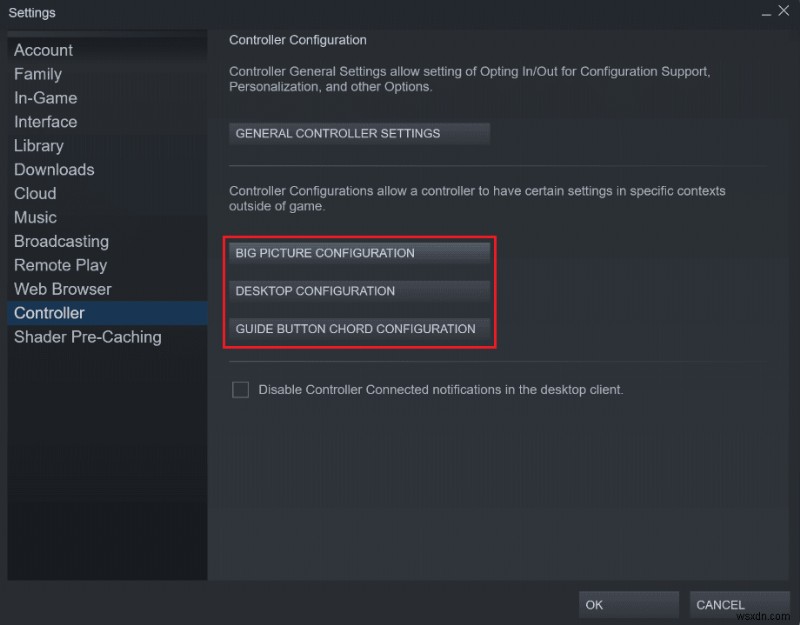
Task: Click the Controller Configuration heading
Action: [297, 40]
